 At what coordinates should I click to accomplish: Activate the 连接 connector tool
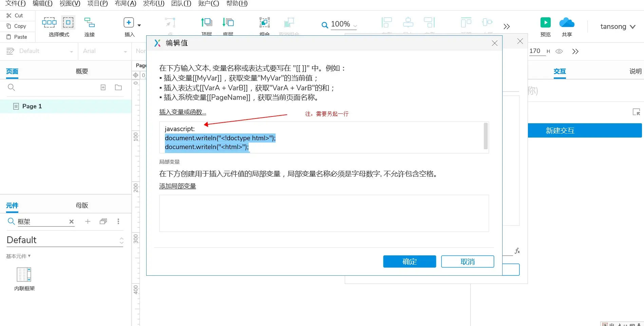90,27
